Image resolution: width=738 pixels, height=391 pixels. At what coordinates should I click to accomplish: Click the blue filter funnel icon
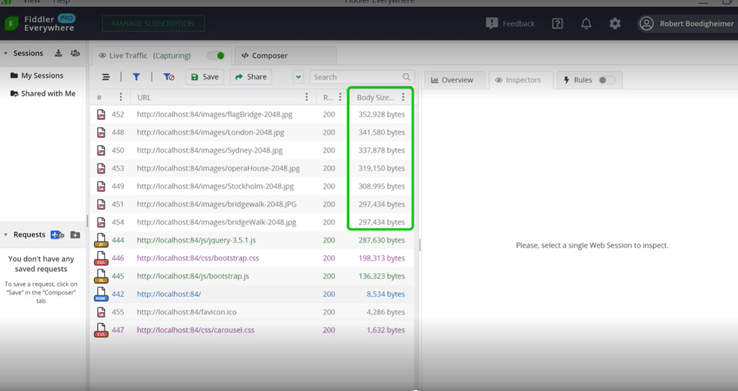click(136, 77)
